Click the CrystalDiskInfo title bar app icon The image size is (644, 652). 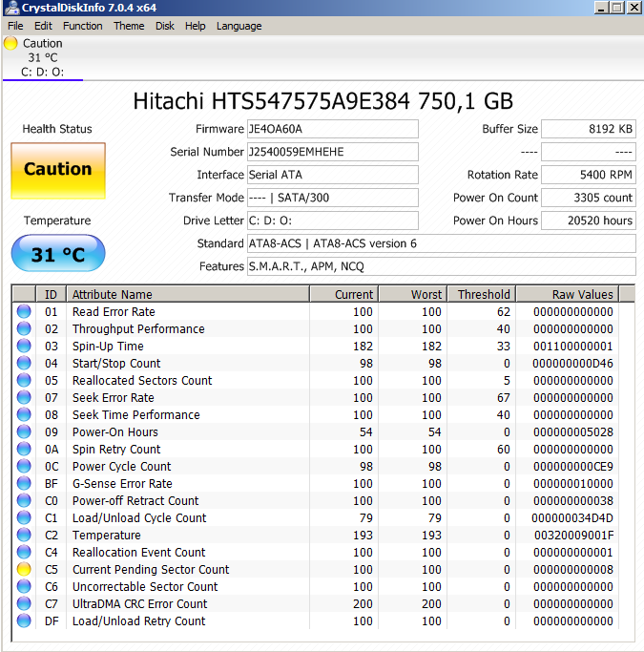(11, 7)
